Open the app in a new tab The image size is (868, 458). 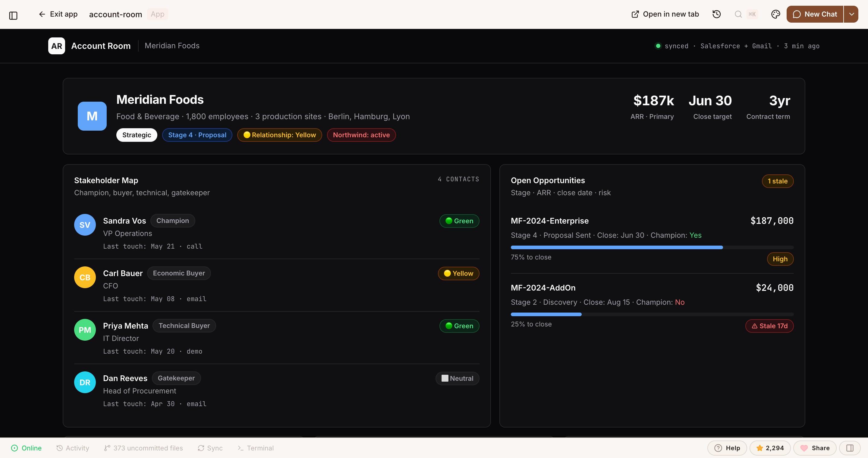pyautogui.click(x=665, y=14)
